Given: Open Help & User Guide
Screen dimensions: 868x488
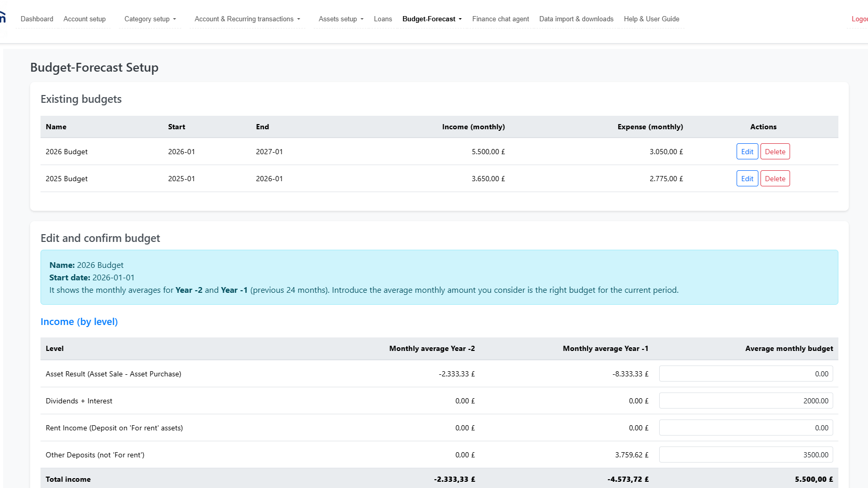Looking at the screenshot, I should click(x=651, y=19).
